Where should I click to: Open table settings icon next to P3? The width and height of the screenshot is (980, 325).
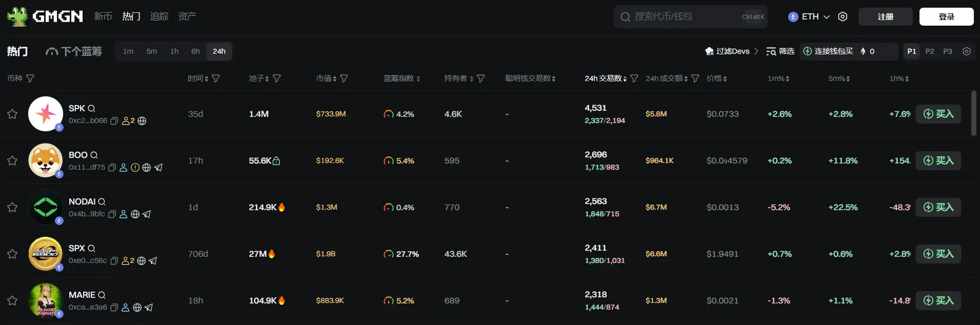pyautogui.click(x=967, y=51)
